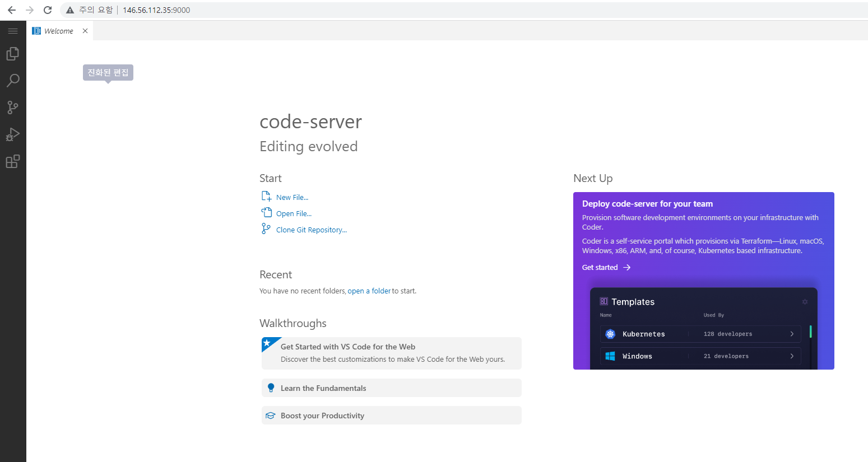Click the Clone Git Repository branch icon
868x462 pixels.
[x=266, y=228]
